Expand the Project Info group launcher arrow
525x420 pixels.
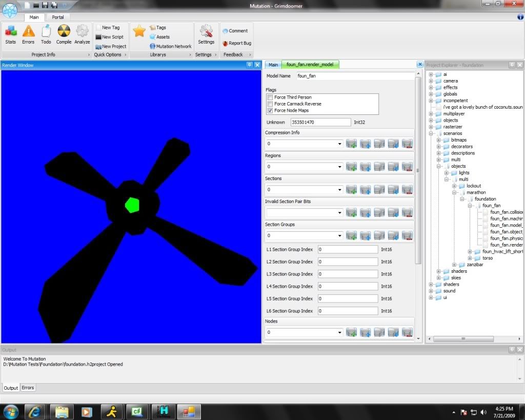(89, 54)
